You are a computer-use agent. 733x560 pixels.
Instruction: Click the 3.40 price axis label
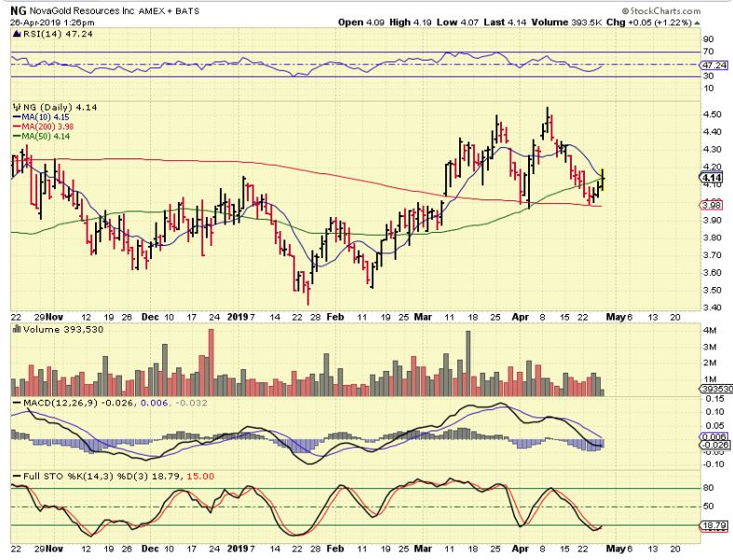click(x=713, y=307)
